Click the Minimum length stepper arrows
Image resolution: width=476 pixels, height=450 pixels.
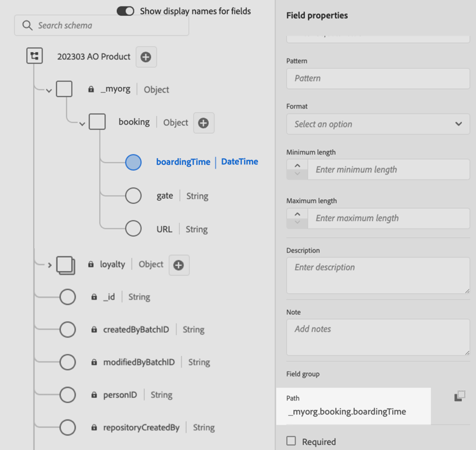tap(297, 169)
